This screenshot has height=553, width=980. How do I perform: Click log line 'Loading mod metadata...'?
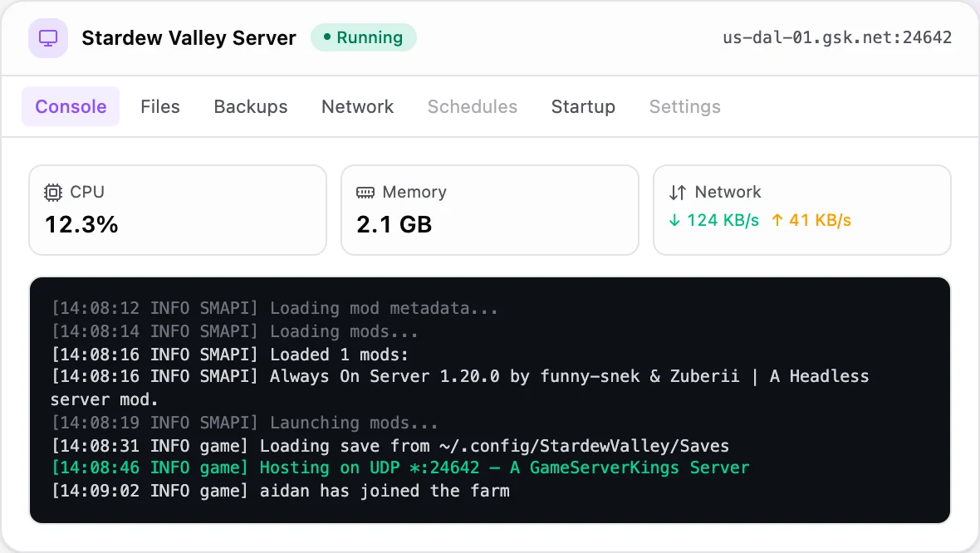point(274,308)
